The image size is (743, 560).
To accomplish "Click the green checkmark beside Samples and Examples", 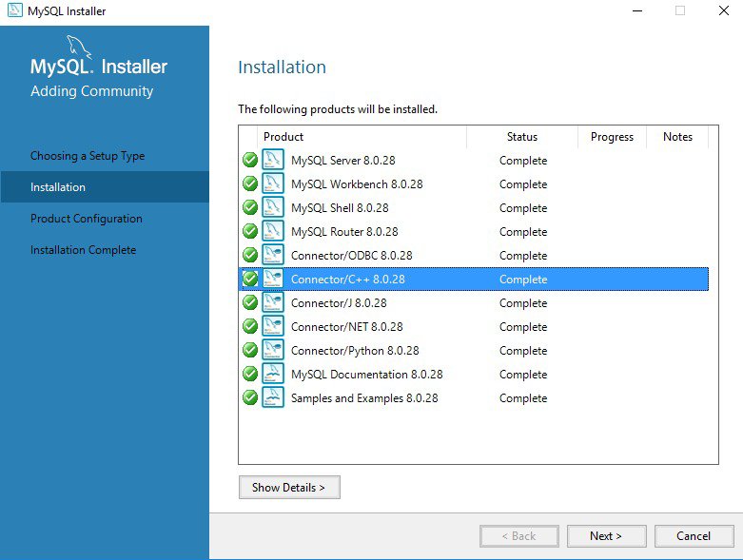I will pyautogui.click(x=250, y=397).
